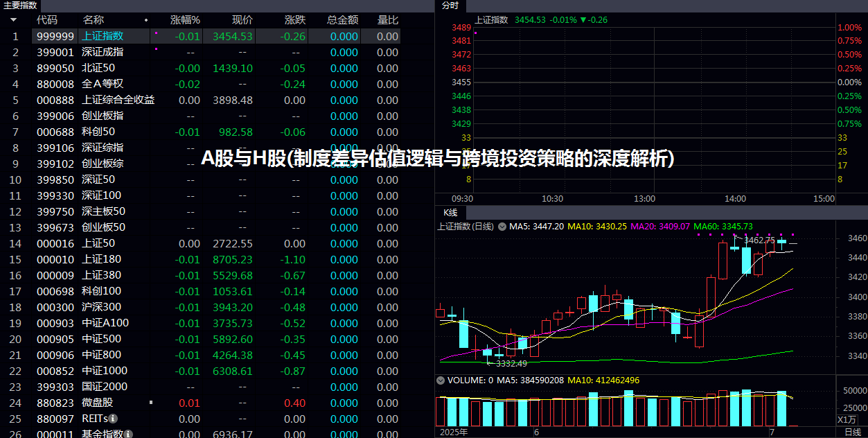Select the 中证800 row

click(x=200, y=355)
